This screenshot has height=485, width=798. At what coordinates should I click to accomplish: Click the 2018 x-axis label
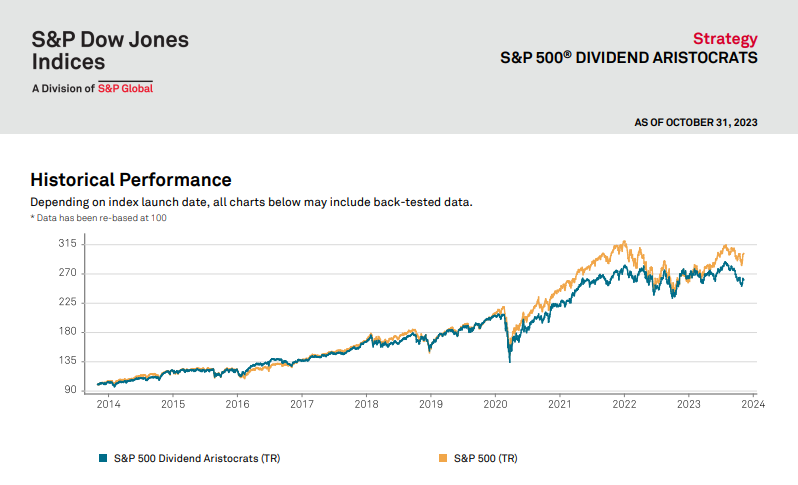point(366,404)
